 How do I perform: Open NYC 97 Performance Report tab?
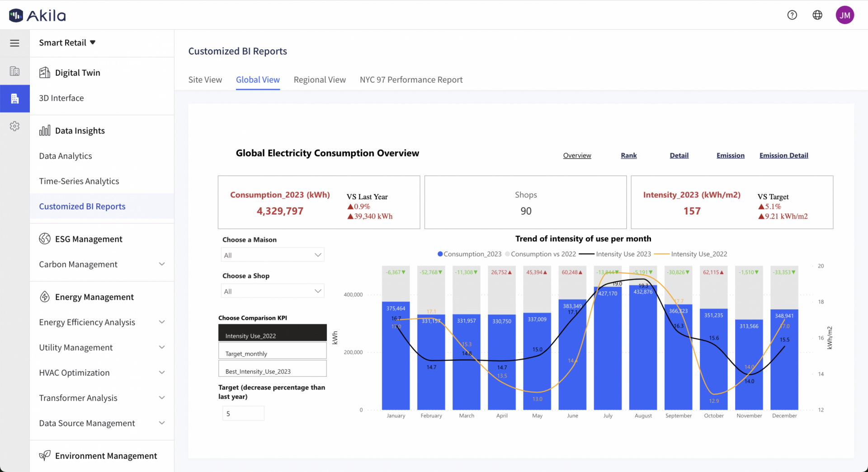click(411, 80)
